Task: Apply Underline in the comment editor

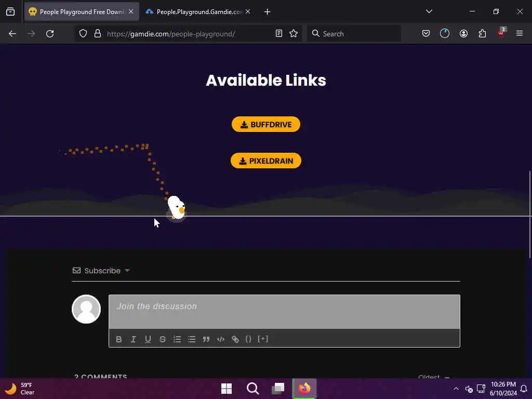Action: 148,339
